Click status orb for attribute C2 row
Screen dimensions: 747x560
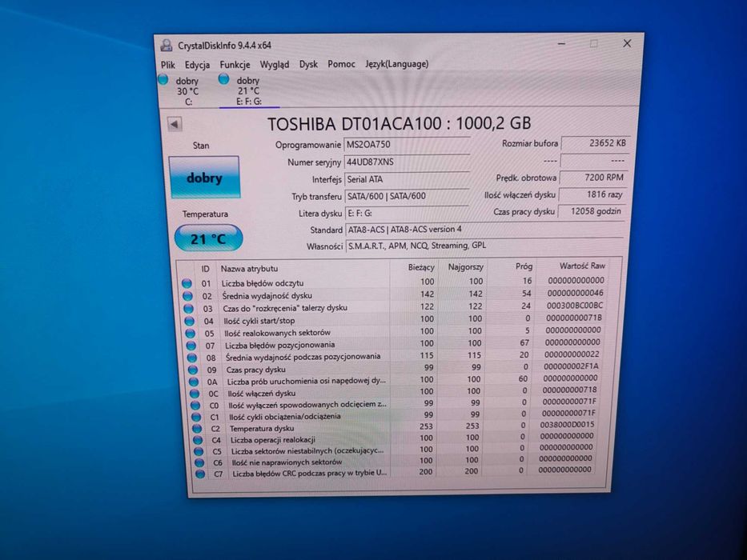click(x=197, y=429)
